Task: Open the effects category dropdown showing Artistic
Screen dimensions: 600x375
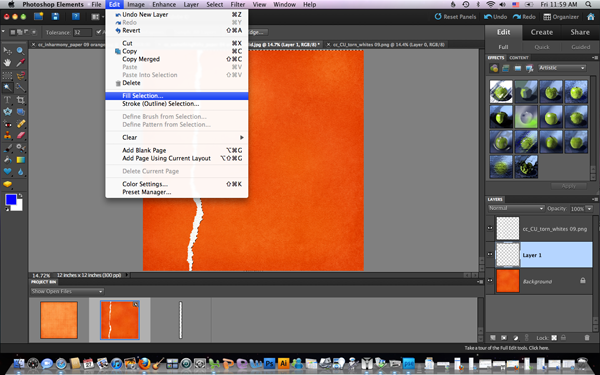Action: (562, 68)
